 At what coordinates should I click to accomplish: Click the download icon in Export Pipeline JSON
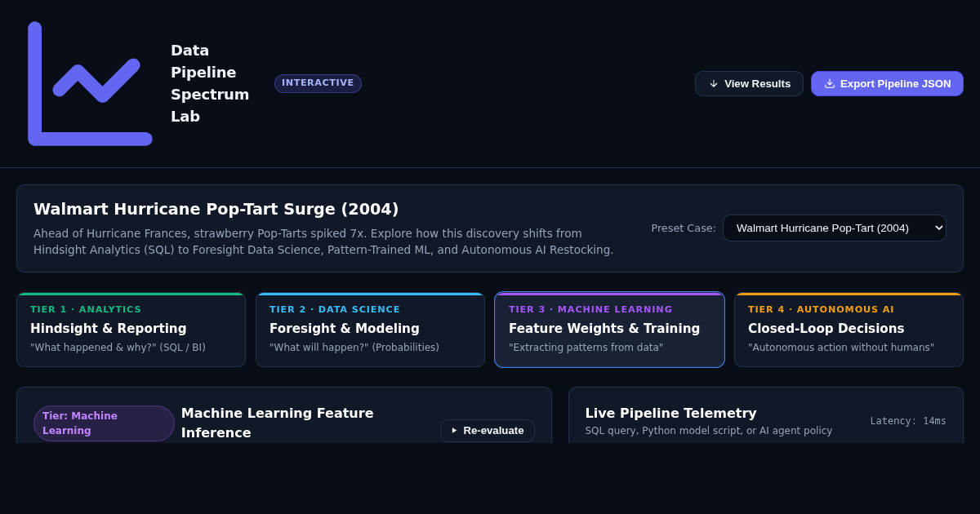tap(830, 83)
